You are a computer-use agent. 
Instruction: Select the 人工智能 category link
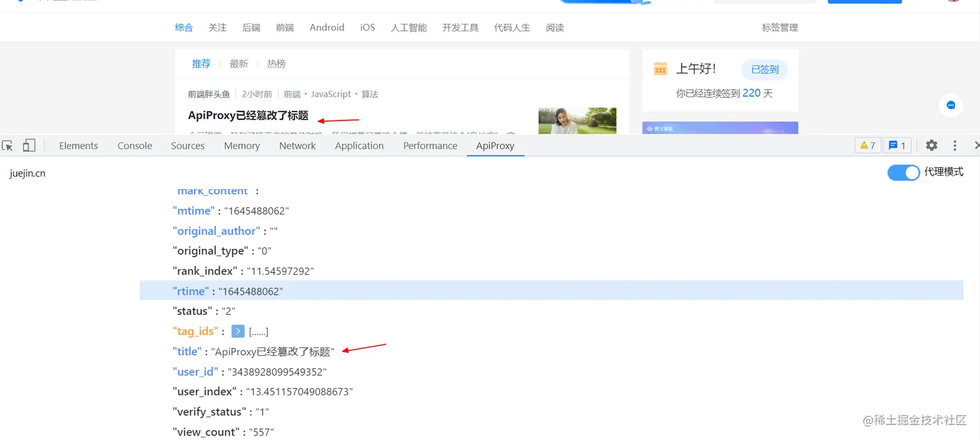coord(408,27)
